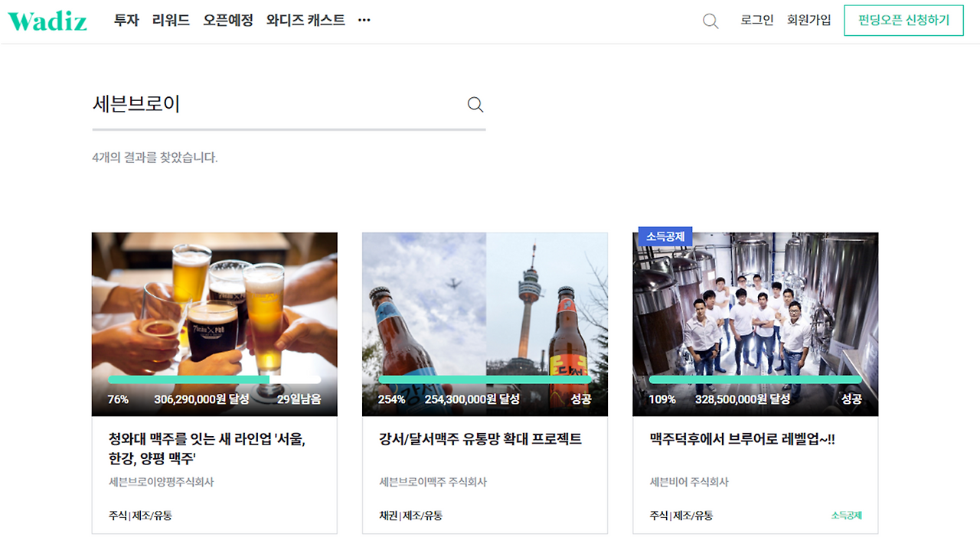Click the green 소득공제 label text
This screenshot has width=980, height=550.
(x=847, y=516)
